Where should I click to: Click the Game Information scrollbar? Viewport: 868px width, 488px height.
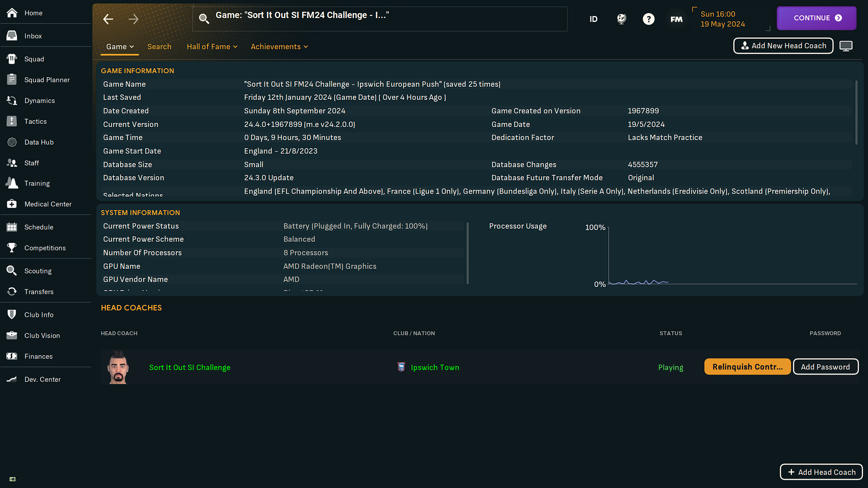click(x=856, y=113)
